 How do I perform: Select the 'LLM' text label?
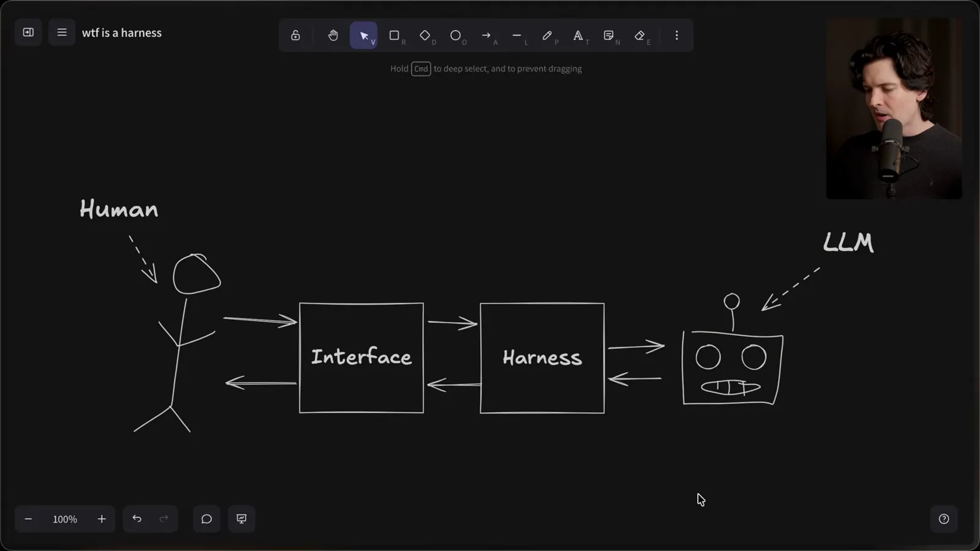(848, 242)
